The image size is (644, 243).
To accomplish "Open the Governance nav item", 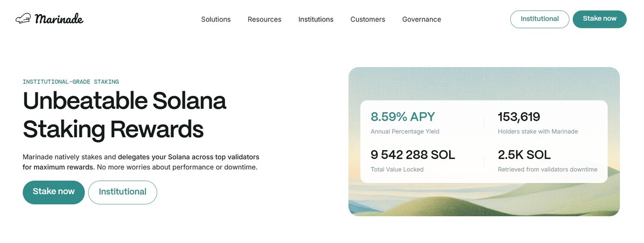I will (422, 19).
